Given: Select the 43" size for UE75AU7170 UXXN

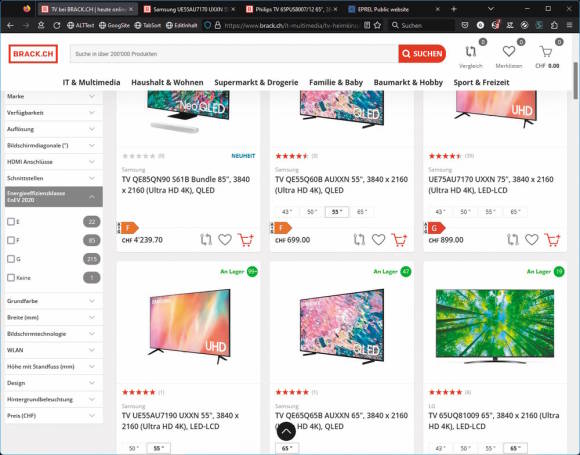Looking at the screenshot, I should point(440,212).
